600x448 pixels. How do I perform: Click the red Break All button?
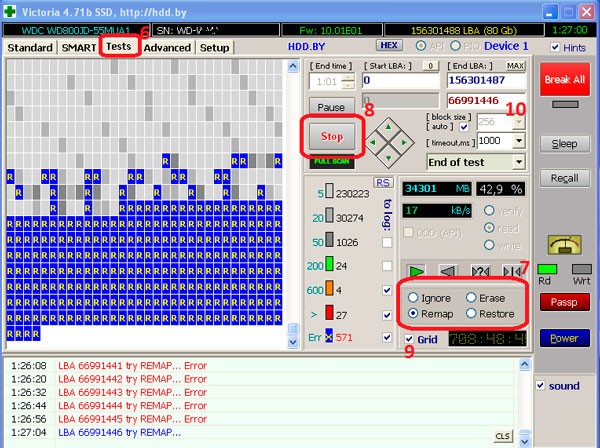(x=564, y=79)
